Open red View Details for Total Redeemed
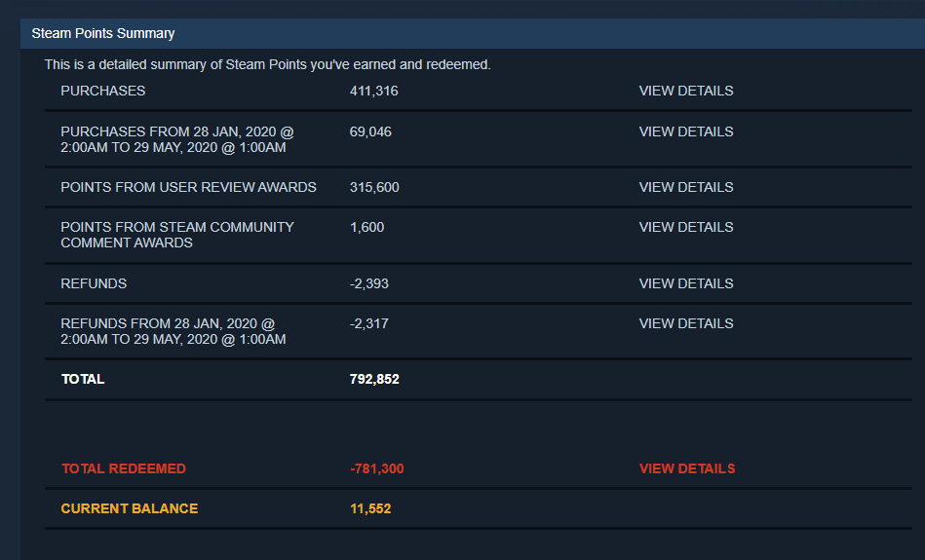Image resolution: width=925 pixels, height=560 pixels. pyautogui.click(x=686, y=468)
